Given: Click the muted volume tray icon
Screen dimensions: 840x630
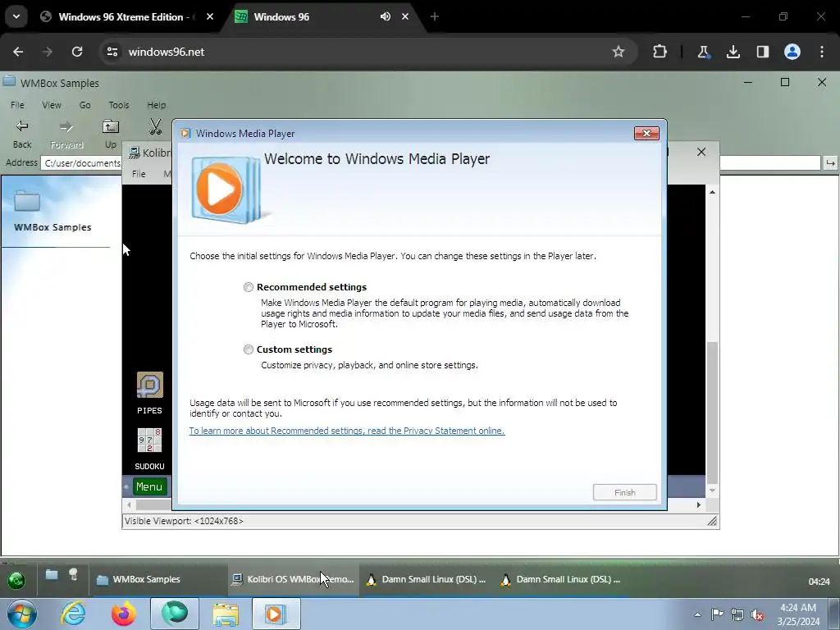Looking at the screenshot, I should click(757, 614).
